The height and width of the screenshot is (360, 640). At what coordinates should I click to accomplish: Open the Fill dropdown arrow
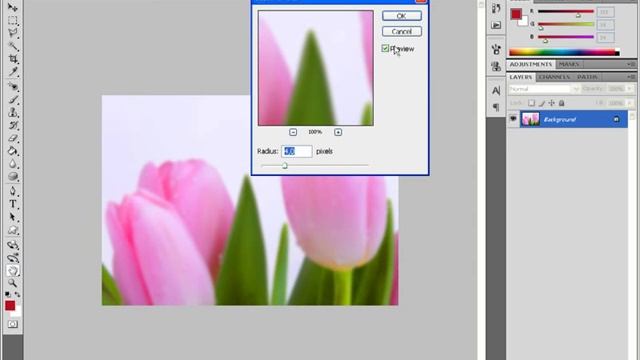(x=630, y=103)
